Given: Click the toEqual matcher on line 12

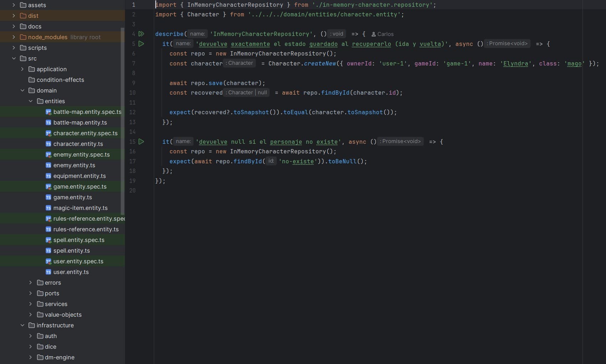Looking at the screenshot, I should (x=296, y=112).
